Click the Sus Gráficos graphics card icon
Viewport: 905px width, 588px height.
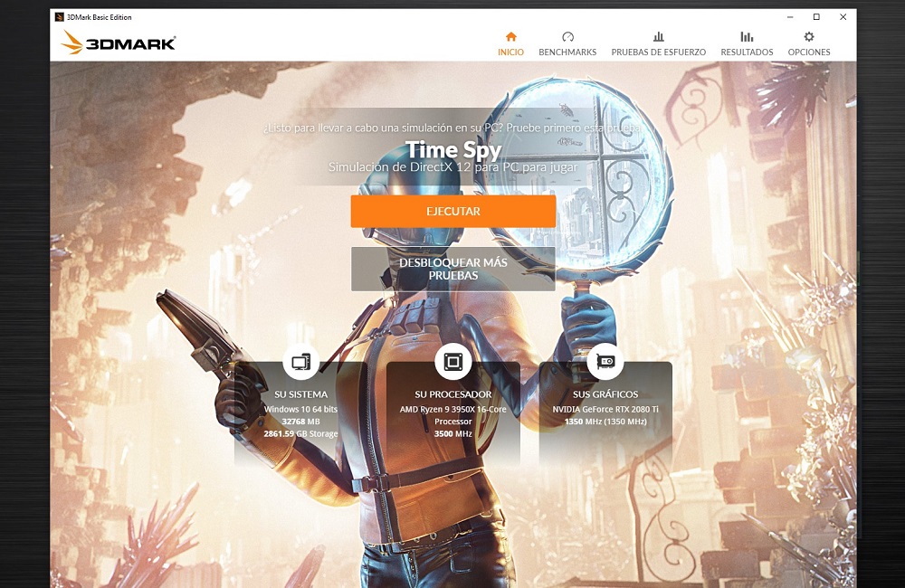pyautogui.click(x=605, y=362)
